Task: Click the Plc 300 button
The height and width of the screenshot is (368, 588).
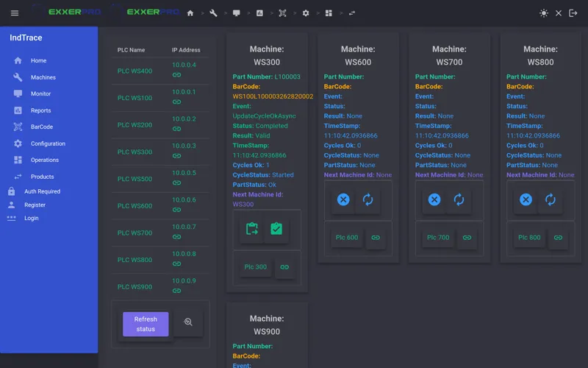Action: [255, 267]
